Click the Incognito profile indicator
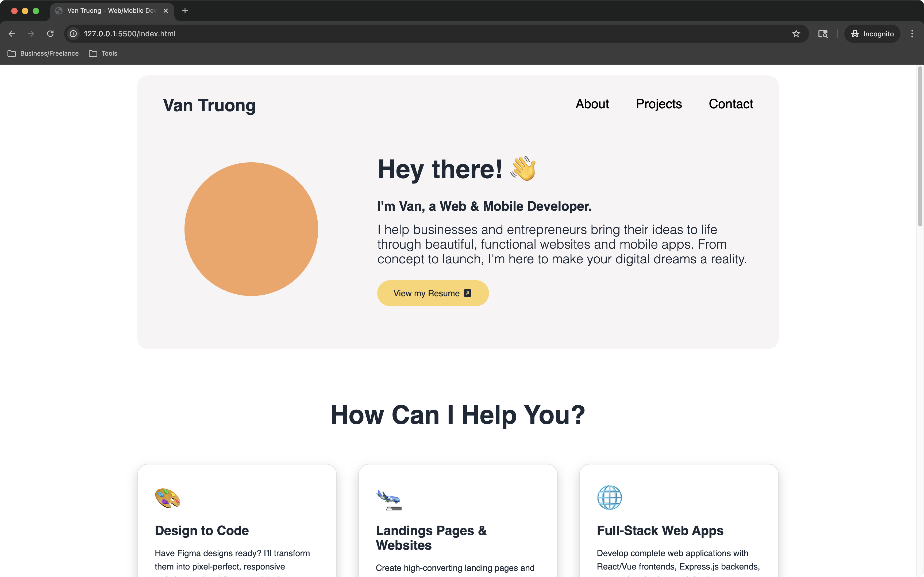 [x=872, y=34]
